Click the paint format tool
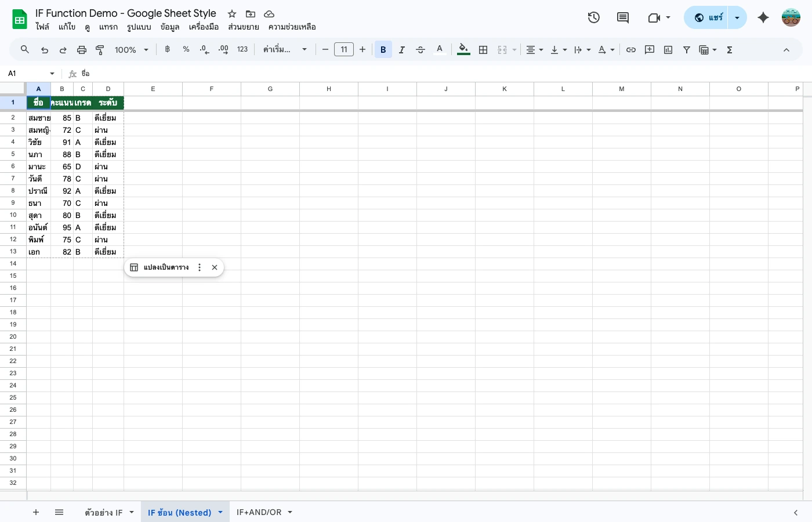The image size is (812, 522). click(99, 50)
